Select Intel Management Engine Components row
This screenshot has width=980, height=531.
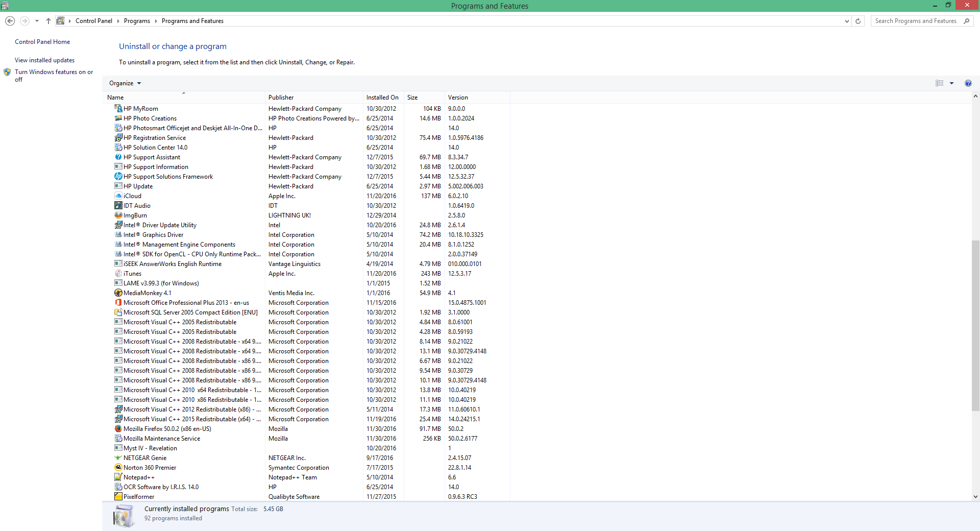pyautogui.click(x=312, y=244)
